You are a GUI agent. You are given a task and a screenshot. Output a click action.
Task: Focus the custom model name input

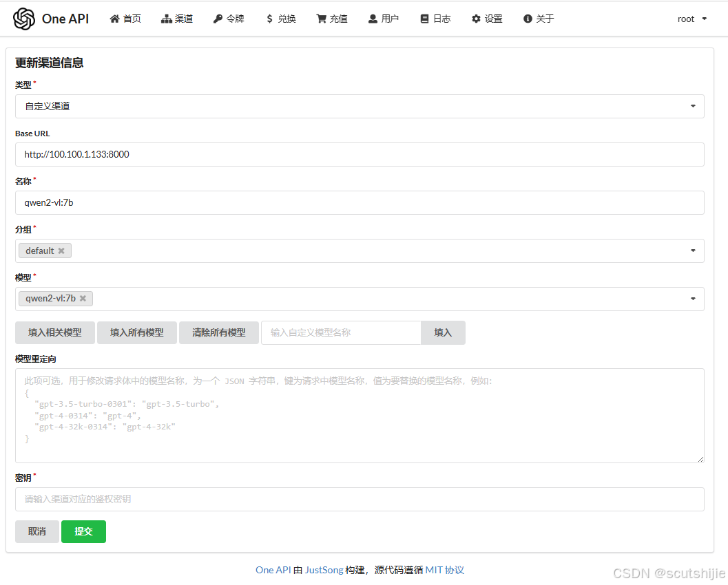pos(341,332)
